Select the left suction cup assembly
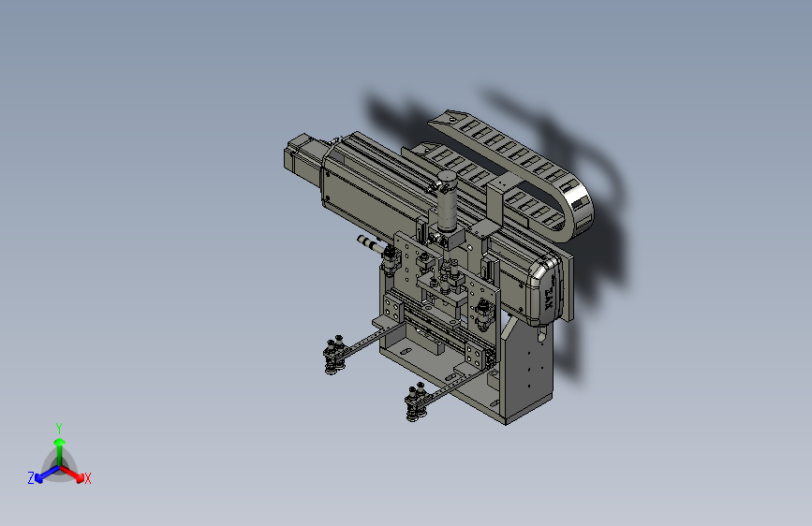 (x=334, y=355)
